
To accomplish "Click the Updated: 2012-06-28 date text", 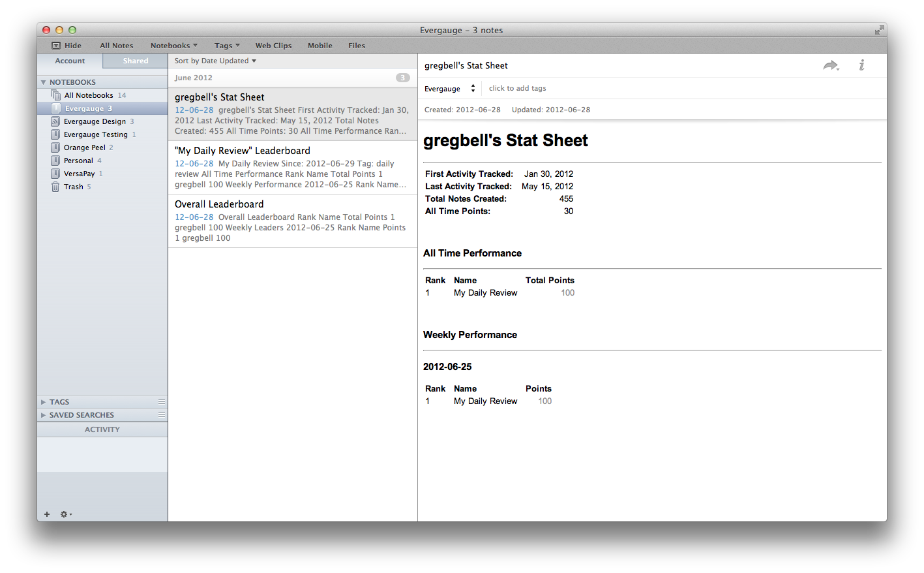I will coord(551,110).
